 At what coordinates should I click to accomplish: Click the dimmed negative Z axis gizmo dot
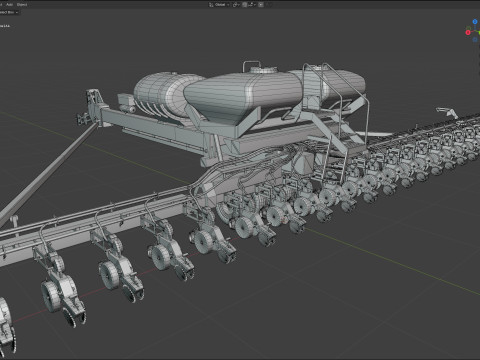click(x=475, y=40)
